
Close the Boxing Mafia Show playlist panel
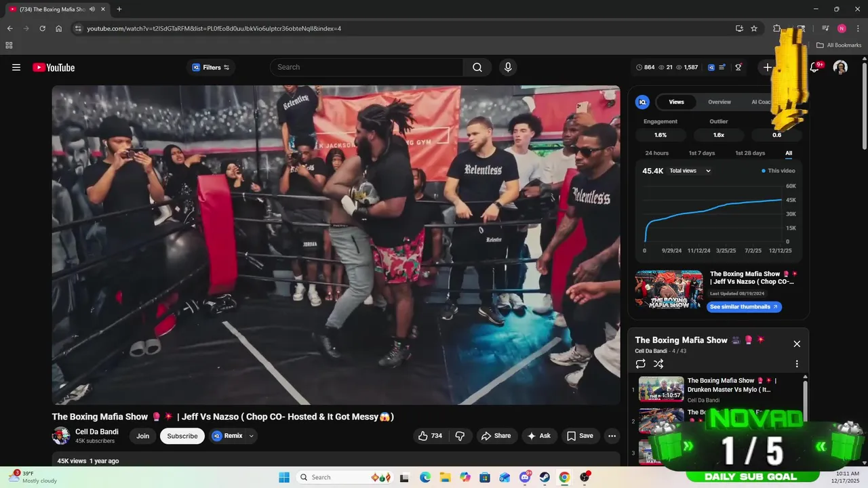point(797,344)
